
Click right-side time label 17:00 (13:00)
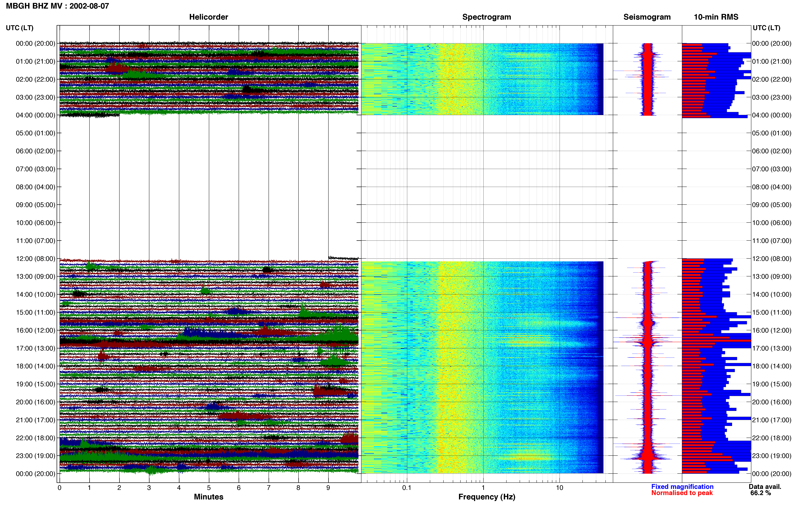[772, 348]
